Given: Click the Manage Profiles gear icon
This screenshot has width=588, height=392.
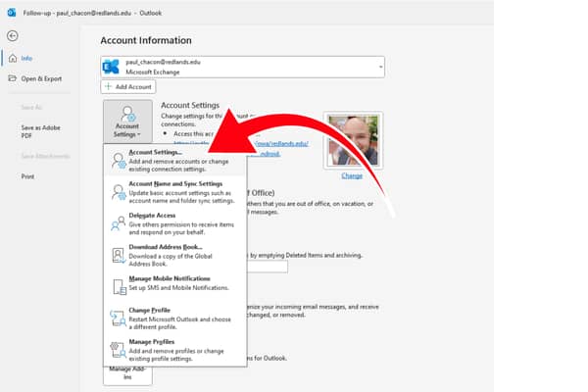Looking at the screenshot, I should click(x=118, y=349).
